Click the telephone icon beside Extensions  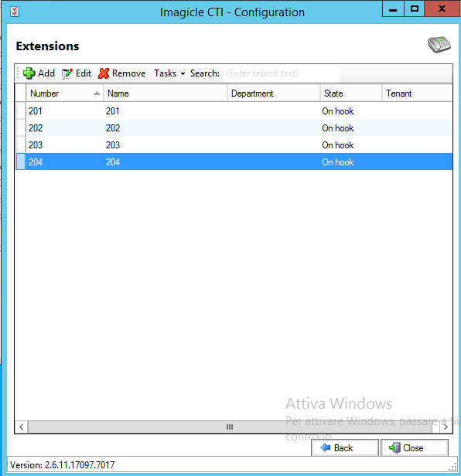click(439, 45)
